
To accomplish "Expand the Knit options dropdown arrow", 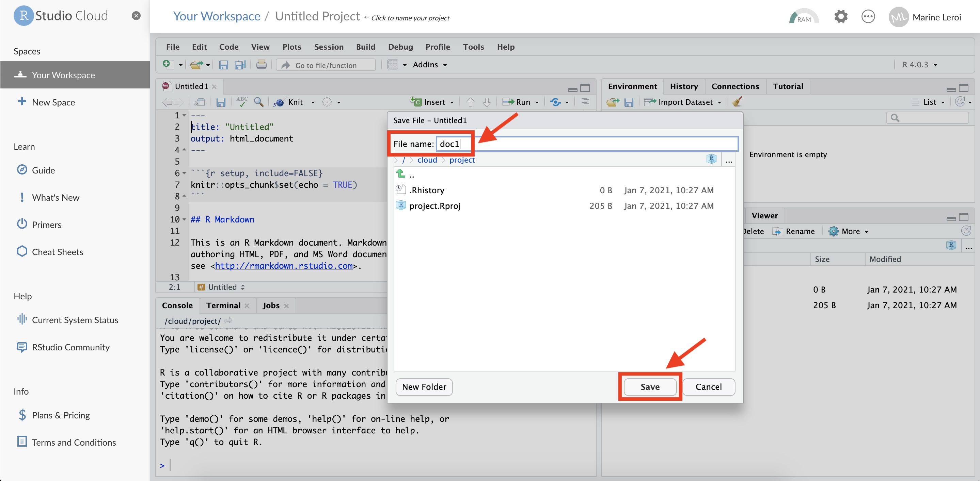I will click(313, 102).
